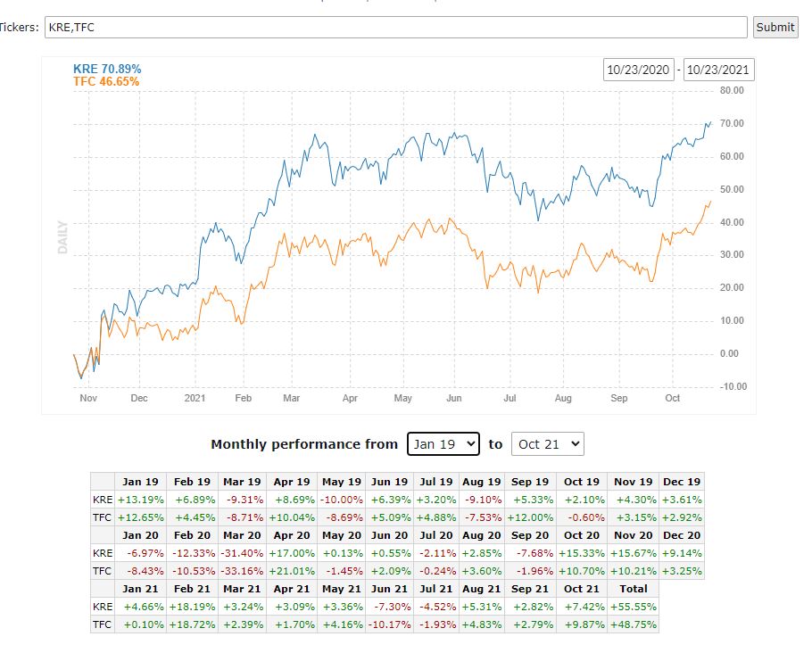
Task: Select the KRE Mar 20 cell showing -31.40%
Action: [242, 553]
